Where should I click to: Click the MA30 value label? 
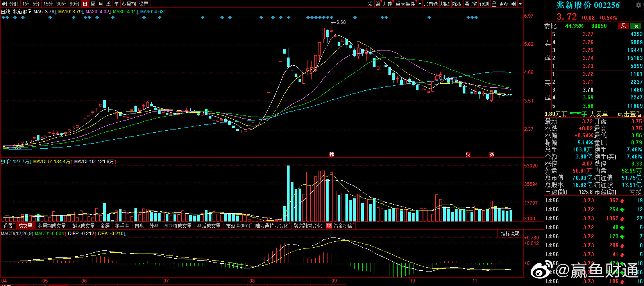[x=126, y=12]
